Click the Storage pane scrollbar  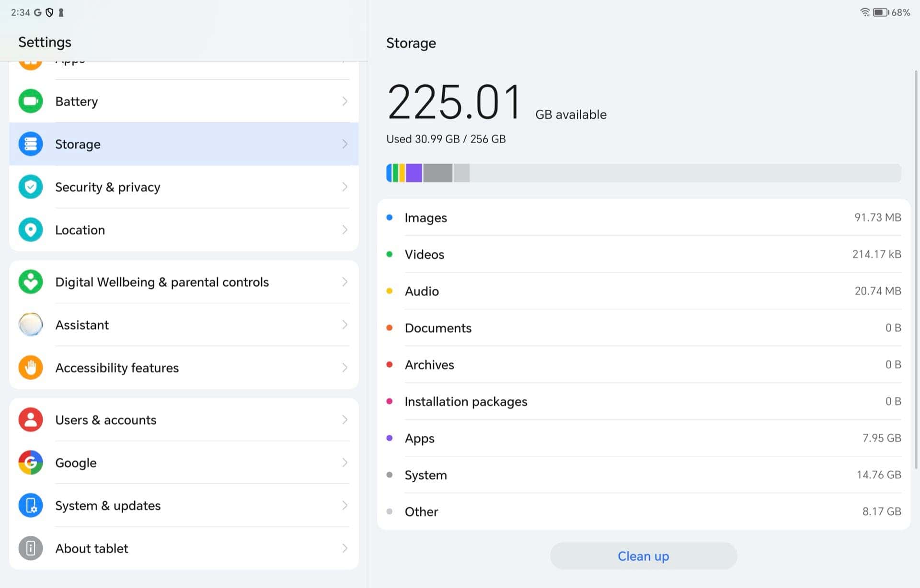[x=916, y=269]
